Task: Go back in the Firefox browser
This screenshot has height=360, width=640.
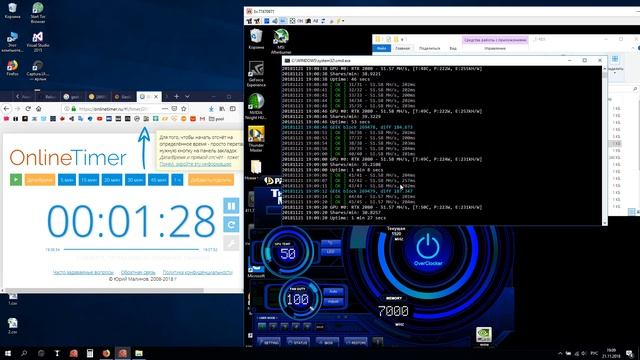Action: click(7, 109)
